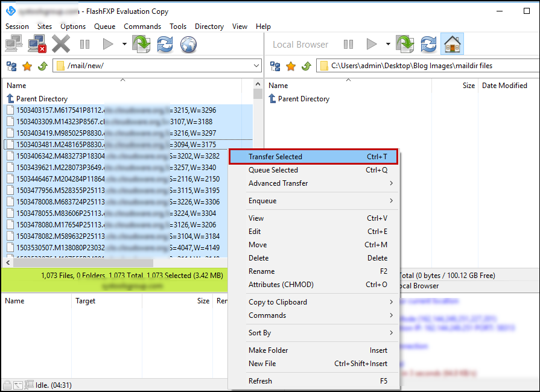Open the transfer dropdown arrow in the Local Browser toolbar
The height and width of the screenshot is (392, 540).
pyautogui.click(x=388, y=44)
